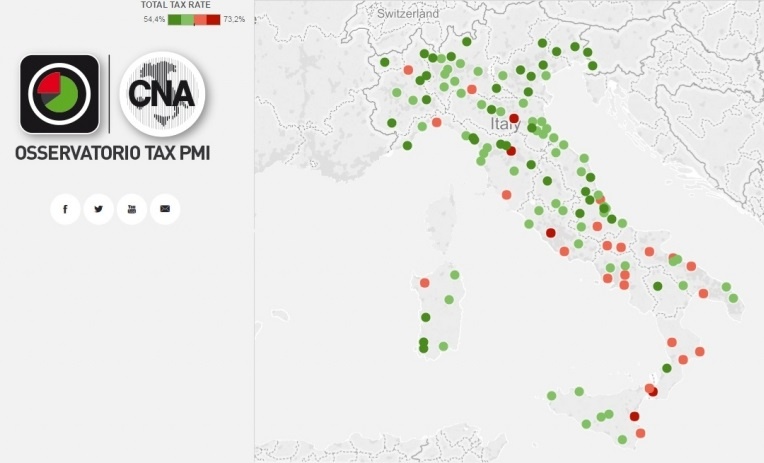Viewport: 764px width, 463px height.
Task: Select the red marker in northern Sardinia
Action: 425,283
